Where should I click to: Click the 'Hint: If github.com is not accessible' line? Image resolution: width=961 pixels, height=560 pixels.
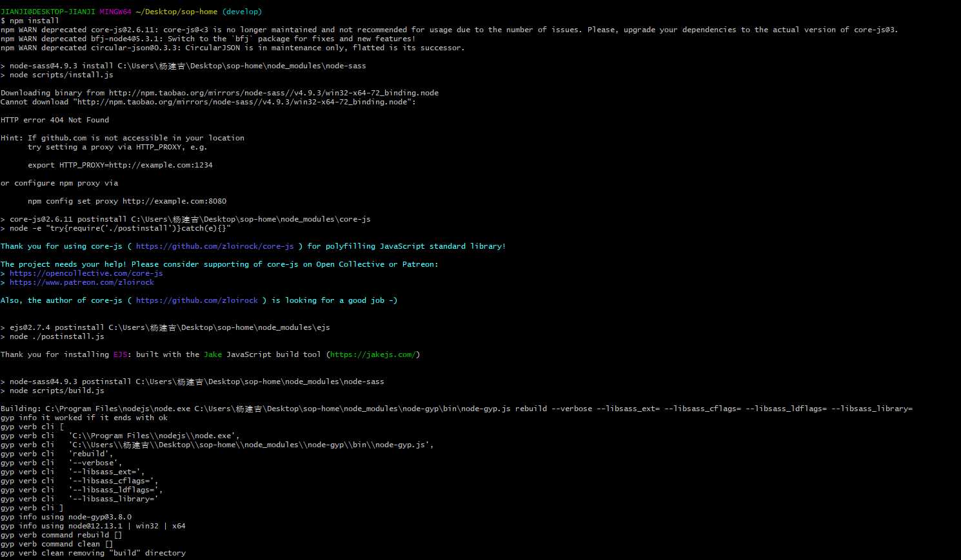point(123,138)
